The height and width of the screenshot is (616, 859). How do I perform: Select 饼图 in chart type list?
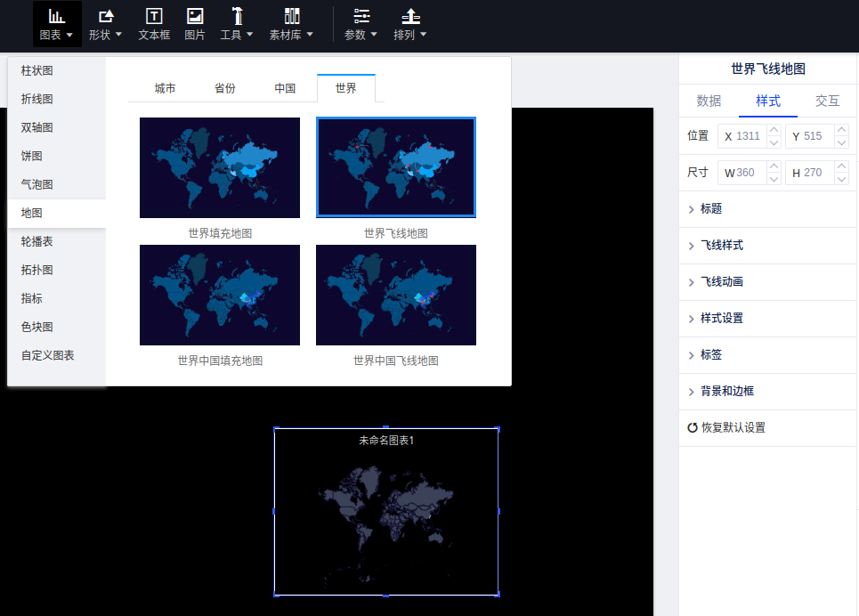click(x=32, y=156)
